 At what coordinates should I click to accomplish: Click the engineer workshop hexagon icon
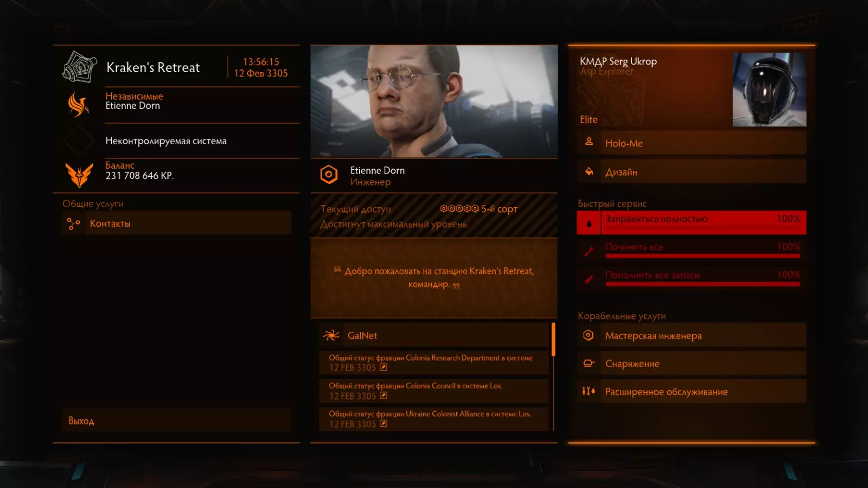click(588, 335)
